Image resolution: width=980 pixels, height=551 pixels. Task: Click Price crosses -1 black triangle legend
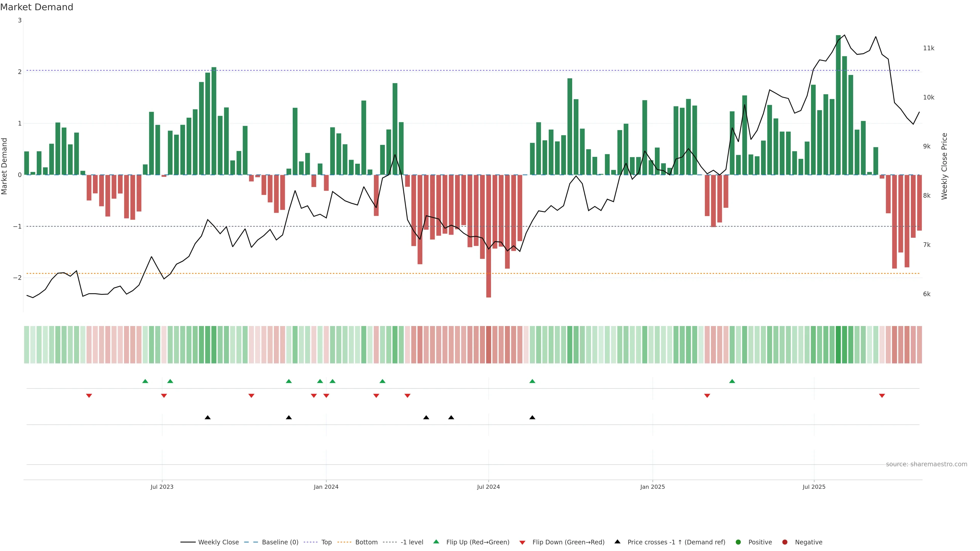[x=617, y=542]
